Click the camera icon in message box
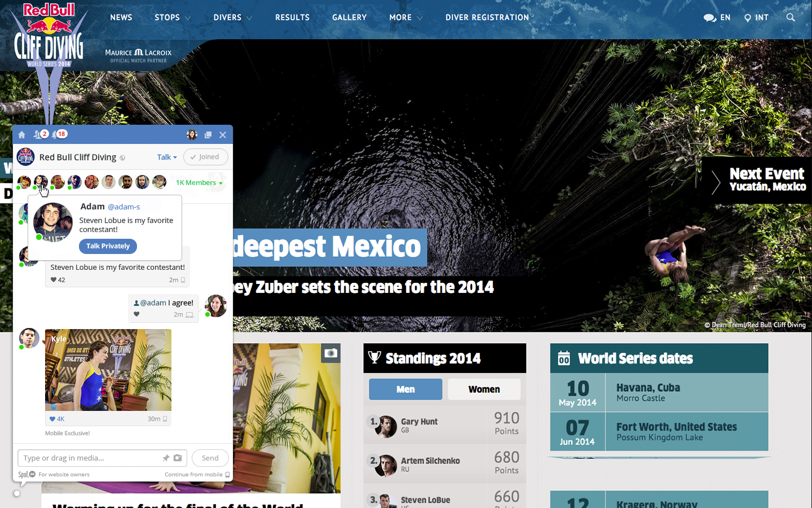812x508 pixels. (x=178, y=458)
